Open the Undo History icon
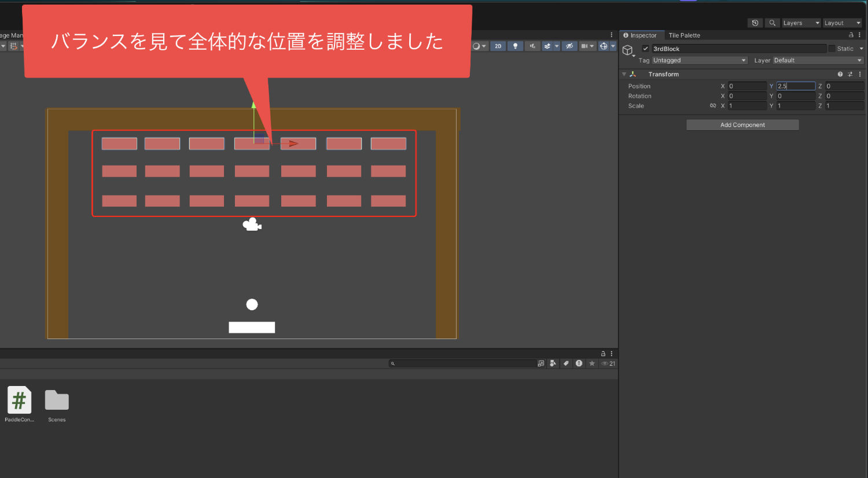This screenshot has height=478, width=868. 755,23
